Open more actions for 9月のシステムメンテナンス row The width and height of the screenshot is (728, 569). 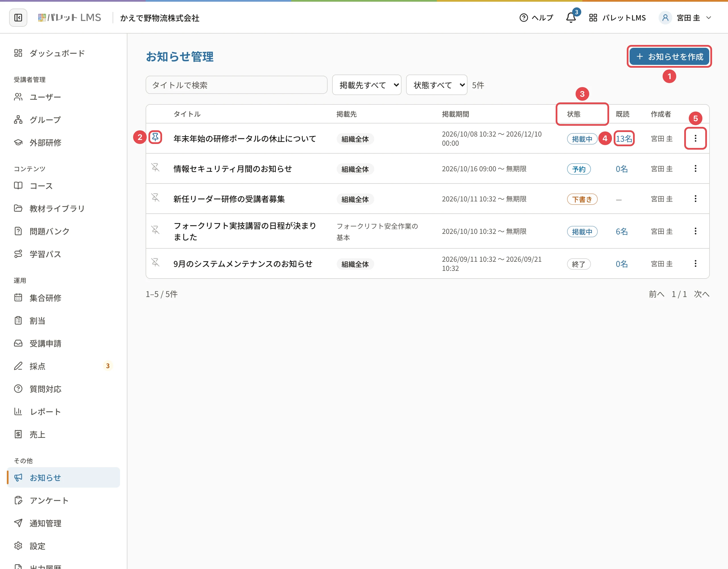point(695,263)
